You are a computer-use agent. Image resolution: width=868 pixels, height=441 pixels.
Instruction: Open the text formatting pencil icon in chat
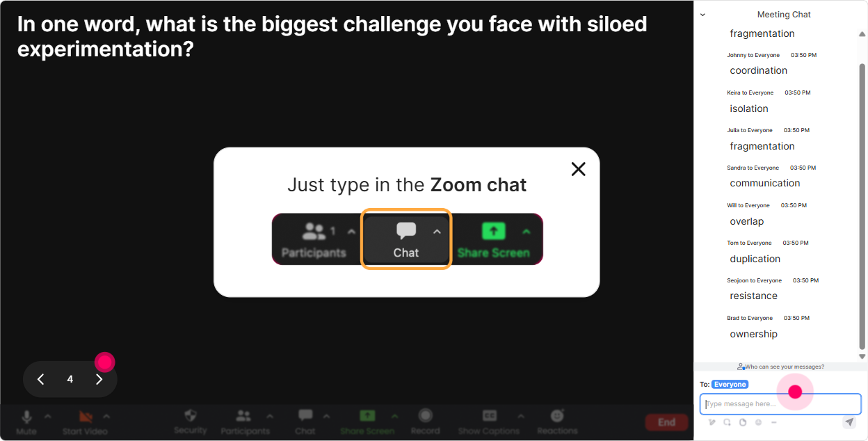(x=712, y=422)
